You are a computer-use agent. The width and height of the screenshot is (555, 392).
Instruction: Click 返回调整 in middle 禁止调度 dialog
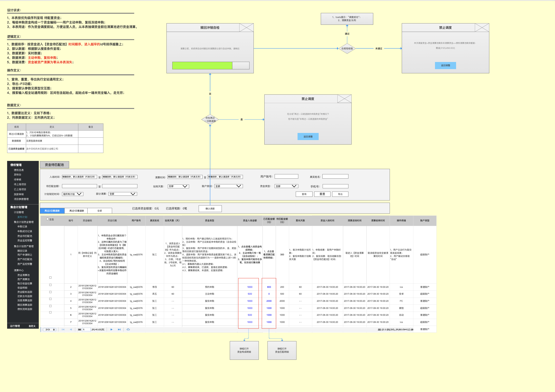pyautogui.click(x=308, y=137)
